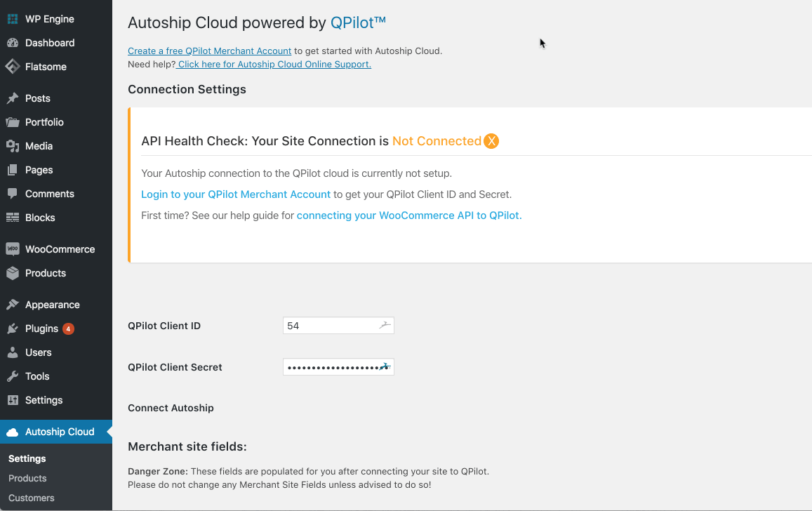Click the Comments speech bubble icon
Screen dimensions: 812x511
coord(13,194)
